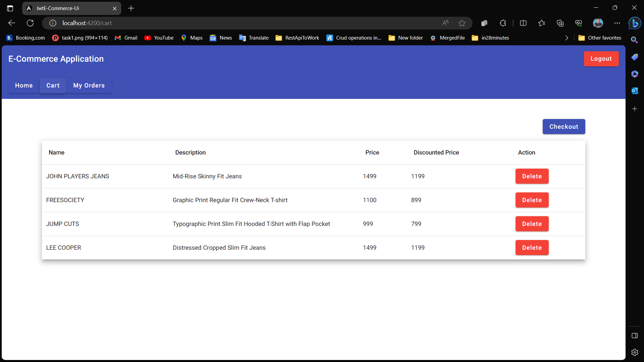The height and width of the screenshot is (362, 644).
Task: Click the address bar URL field
Action: [87, 23]
